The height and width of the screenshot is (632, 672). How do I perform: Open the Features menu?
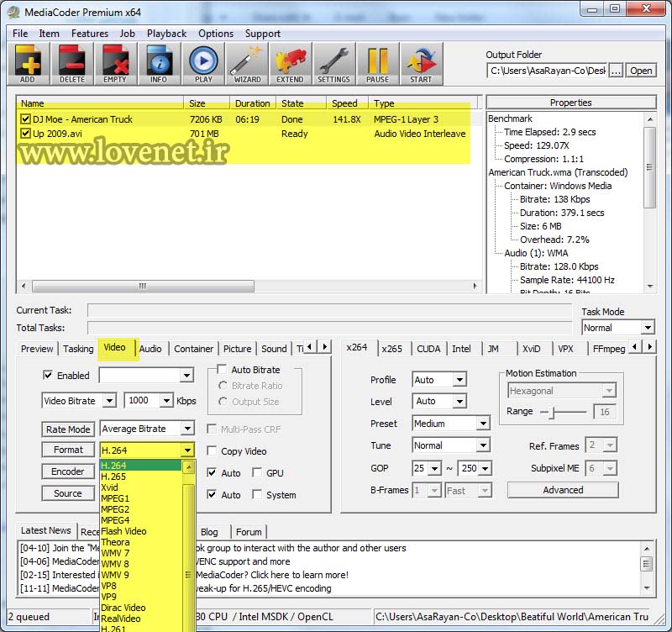tap(90, 34)
